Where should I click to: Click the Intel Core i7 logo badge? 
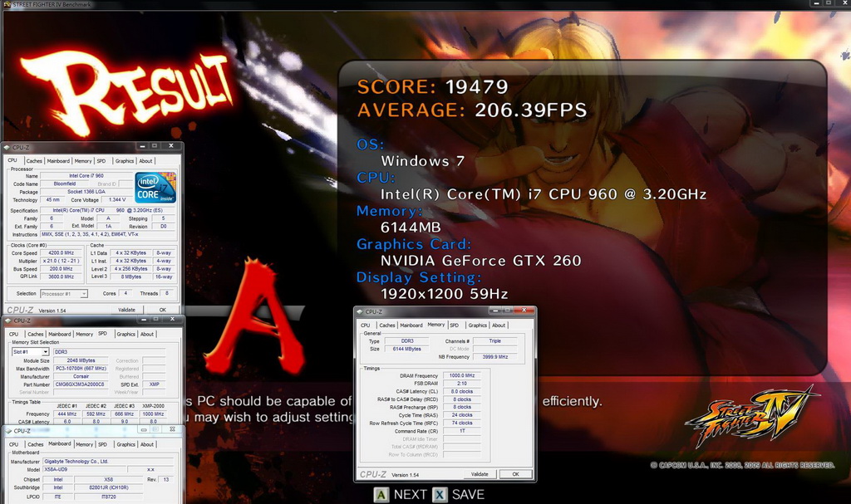tap(155, 188)
